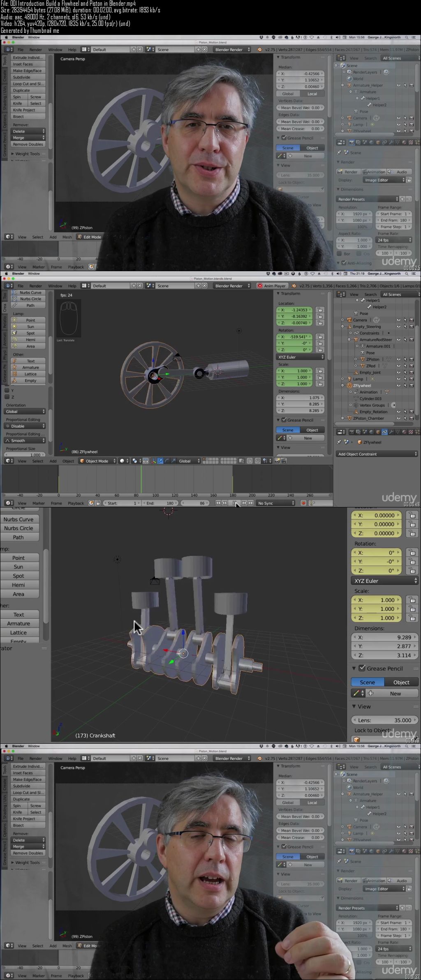Viewport: 421px width, 980px height.
Task: Toggle selectability arrow for ZRod in outliner
Action: point(405,366)
